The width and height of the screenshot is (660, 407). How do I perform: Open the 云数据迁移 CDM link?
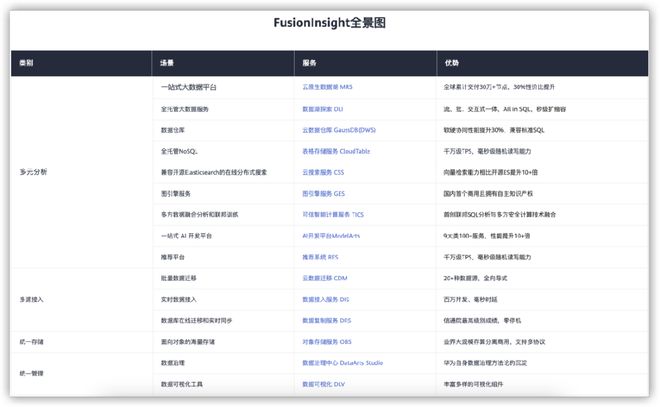coord(325,278)
